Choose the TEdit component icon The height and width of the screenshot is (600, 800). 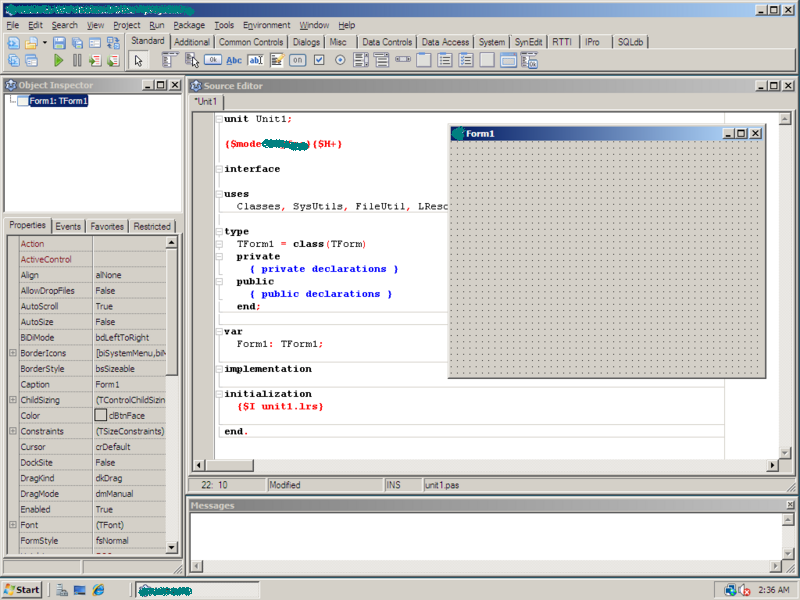[255, 60]
